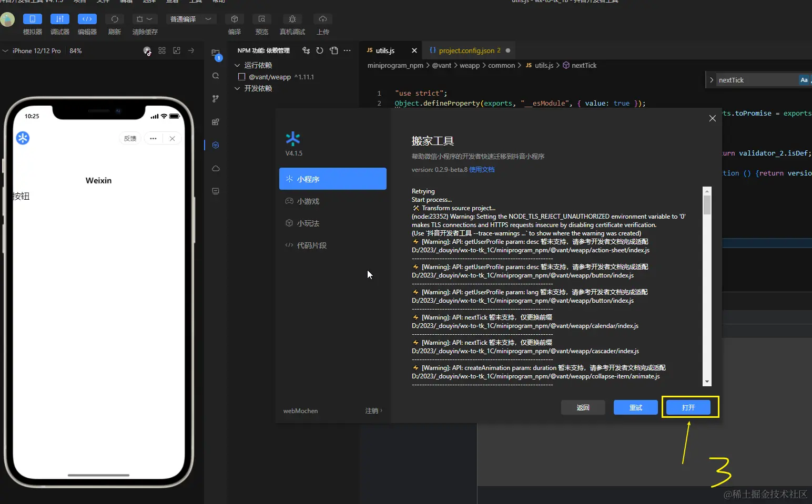Image resolution: width=812 pixels, height=504 pixels.
Task: Select the 小游戏 sidebar item
Action: 333,201
